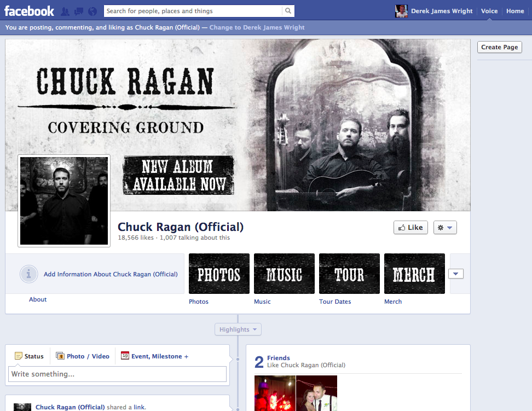Open the gear settings dropdown
Image resolution: width=532 pixels, height=411 pixels.
click(x=445, y=227)
